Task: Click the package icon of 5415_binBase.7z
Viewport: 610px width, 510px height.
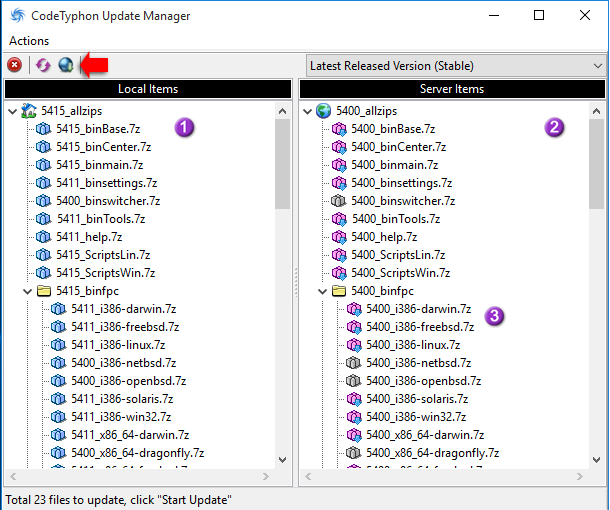Action: point(43,129)
